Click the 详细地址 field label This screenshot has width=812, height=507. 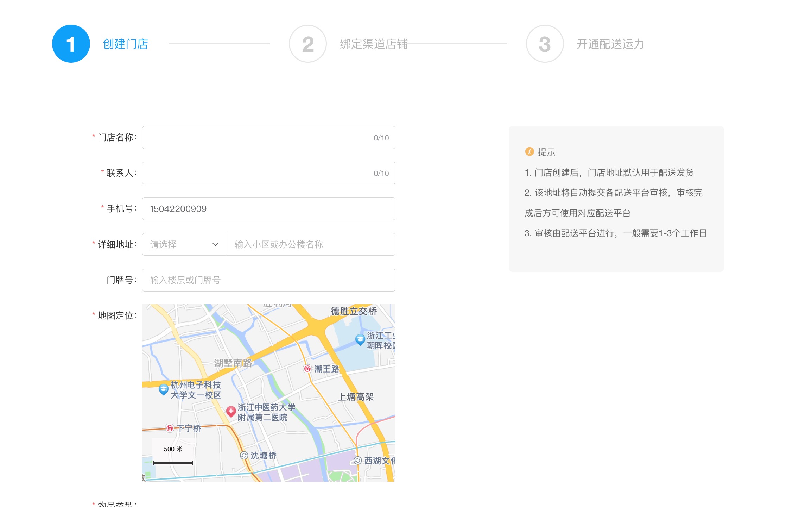[117, 244]
